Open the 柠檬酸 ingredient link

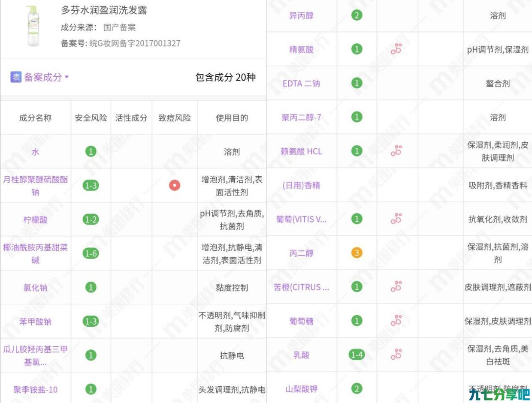click(x=35, y=220)
